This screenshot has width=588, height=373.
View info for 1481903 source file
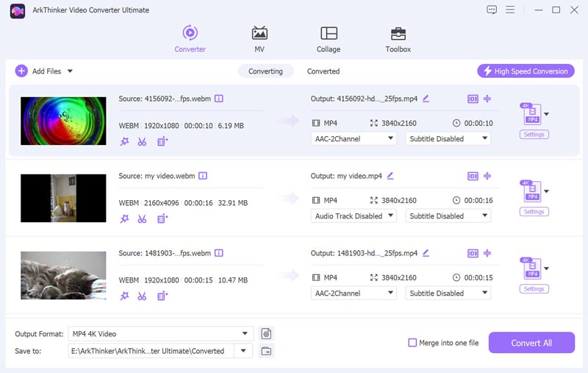(x=218, y=253)
